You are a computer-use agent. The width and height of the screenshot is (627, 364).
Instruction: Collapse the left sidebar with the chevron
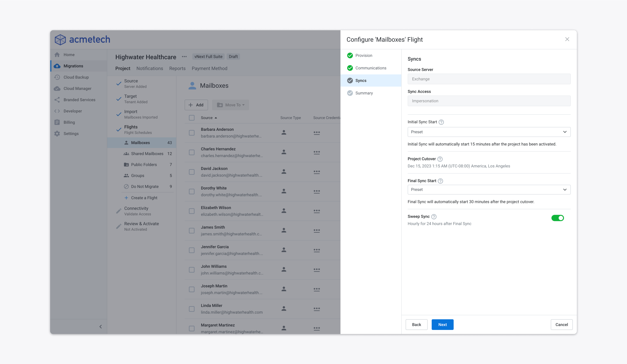pos(101,327)
